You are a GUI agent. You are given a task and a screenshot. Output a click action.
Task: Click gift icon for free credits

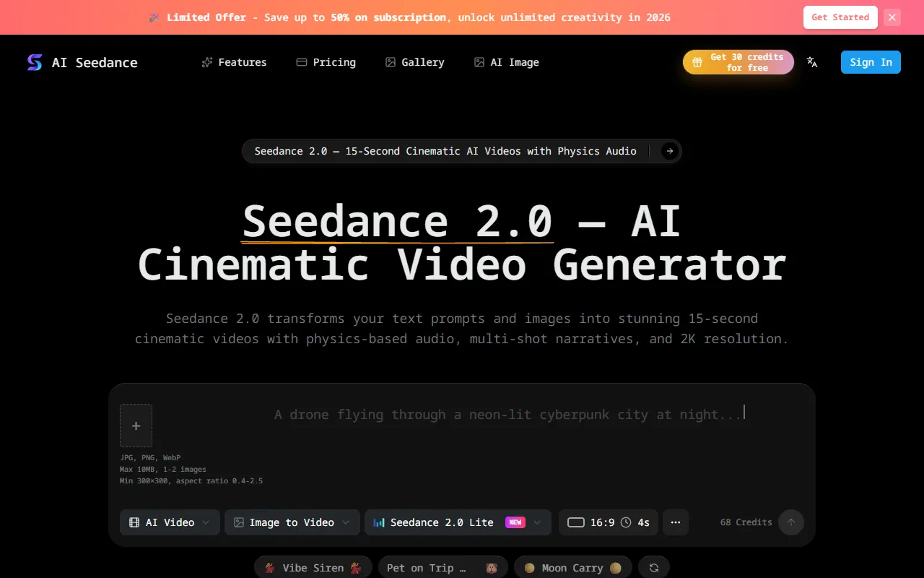coord(697,62)
